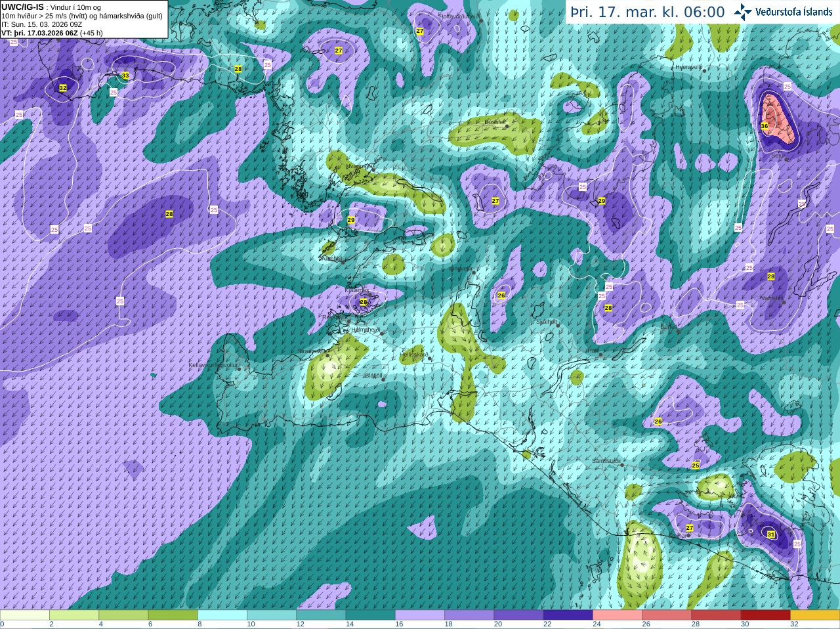Pick the 12–14 m/s teal swatch
Viewport: 840px width, 629px height.
pyautogui.click(x=321, y=615)
